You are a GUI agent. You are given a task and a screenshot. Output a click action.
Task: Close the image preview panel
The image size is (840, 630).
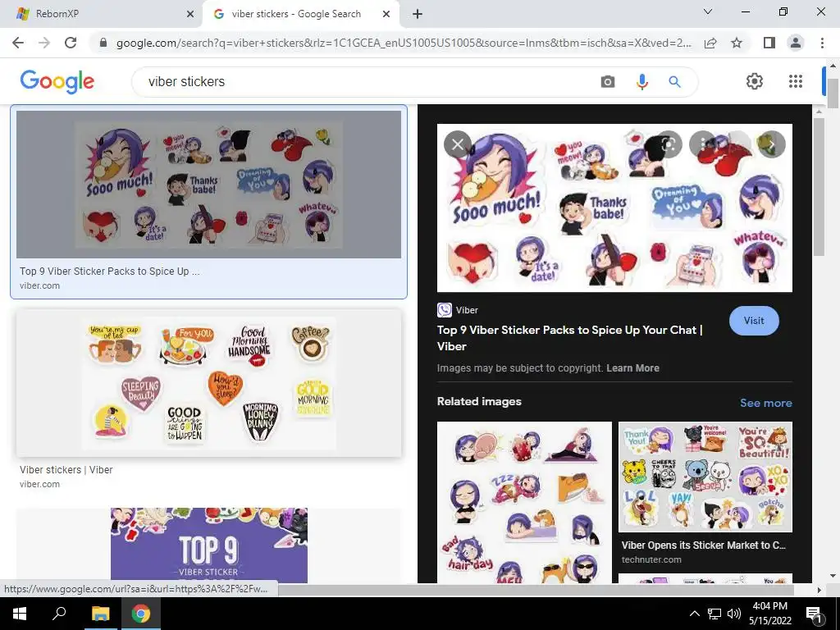coord(458,144)
